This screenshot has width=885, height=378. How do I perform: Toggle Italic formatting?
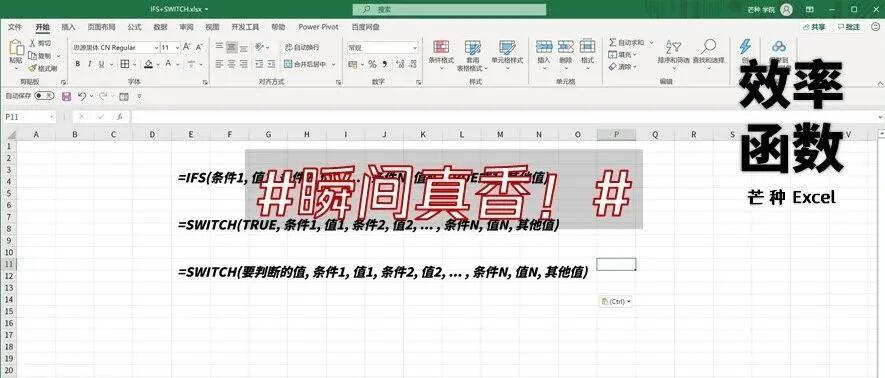point(89,64)
